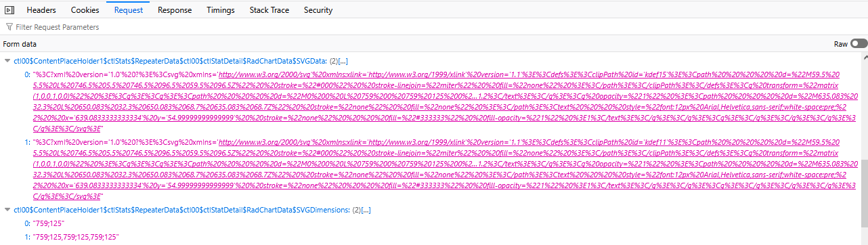Select the Request tab
Screen dimensions: 868x245
pyautogui.click(x=129, y=10)
